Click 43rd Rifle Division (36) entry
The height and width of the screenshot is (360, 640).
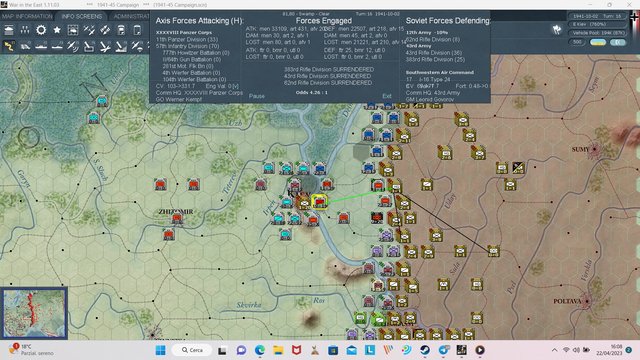433,53
